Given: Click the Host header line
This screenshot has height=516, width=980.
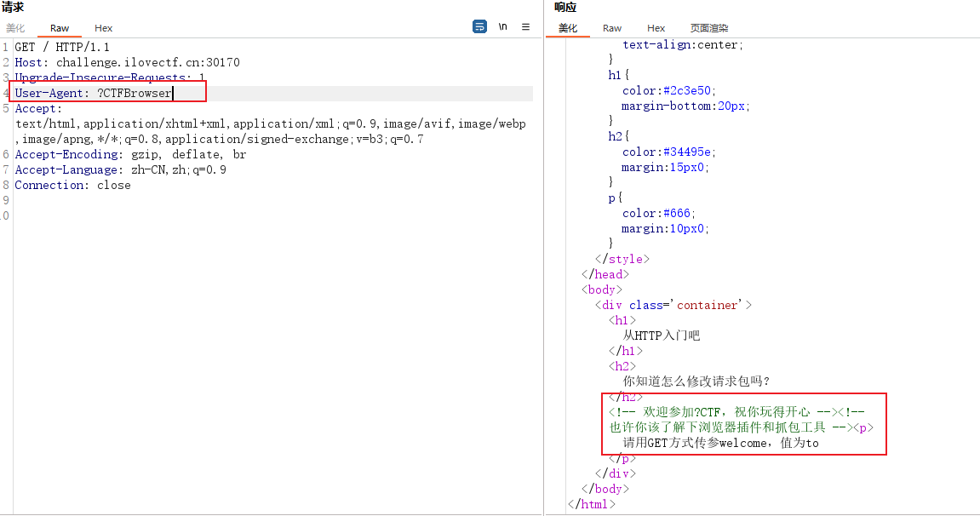Looking at the screenshot, I should pyautogui.click(x=127, y=62).
